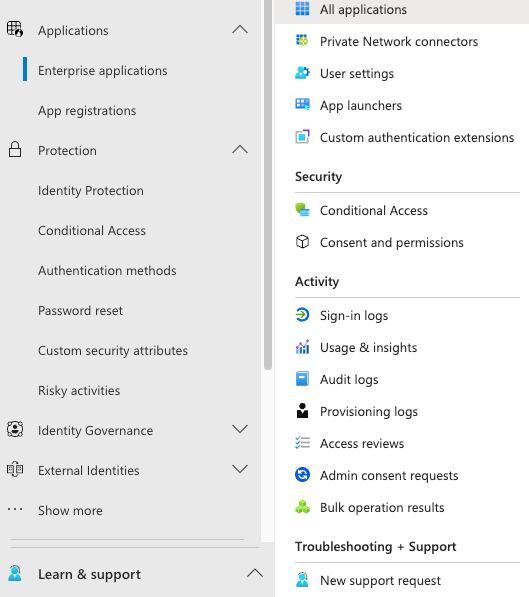Click the External Identities label
The height and width of the screenshot is (597, 529).
coord(88,470)
